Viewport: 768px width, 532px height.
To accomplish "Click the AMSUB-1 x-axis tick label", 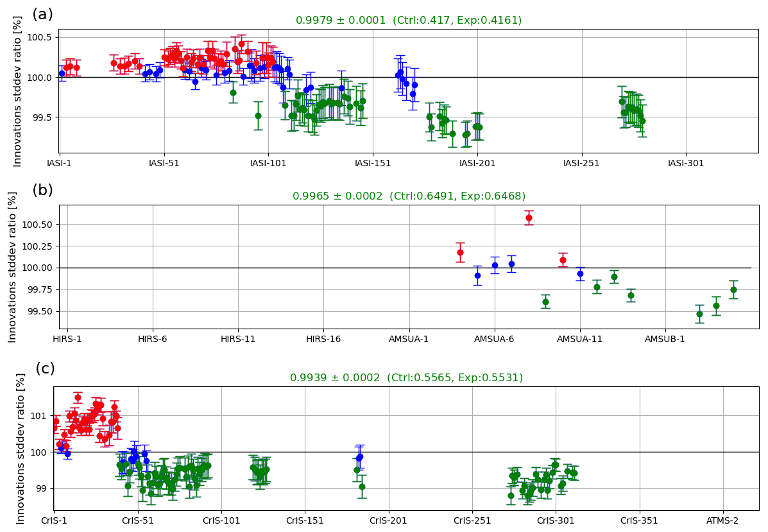I will [x=665, y=339].
